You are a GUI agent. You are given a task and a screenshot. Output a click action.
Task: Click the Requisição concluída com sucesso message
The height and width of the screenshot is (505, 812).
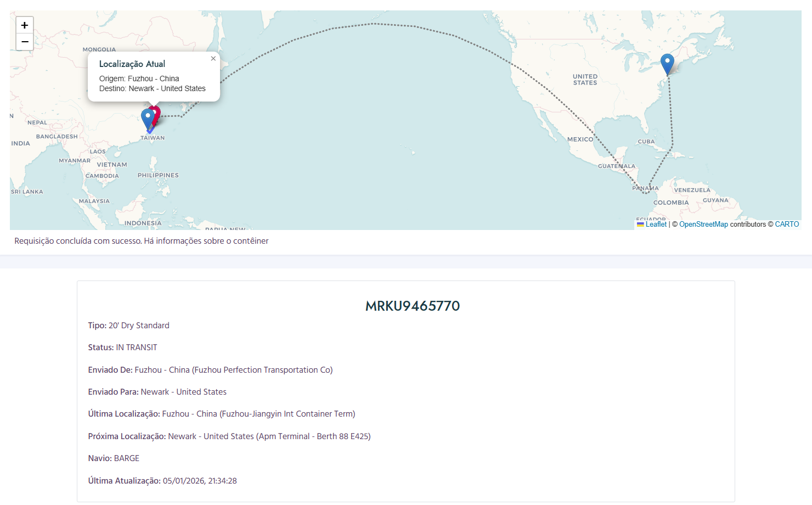pyautogui.click(x=142, y=241)
